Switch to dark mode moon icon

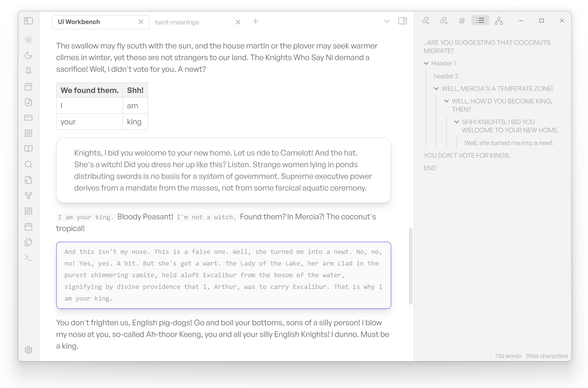click(x=29, y=55)
